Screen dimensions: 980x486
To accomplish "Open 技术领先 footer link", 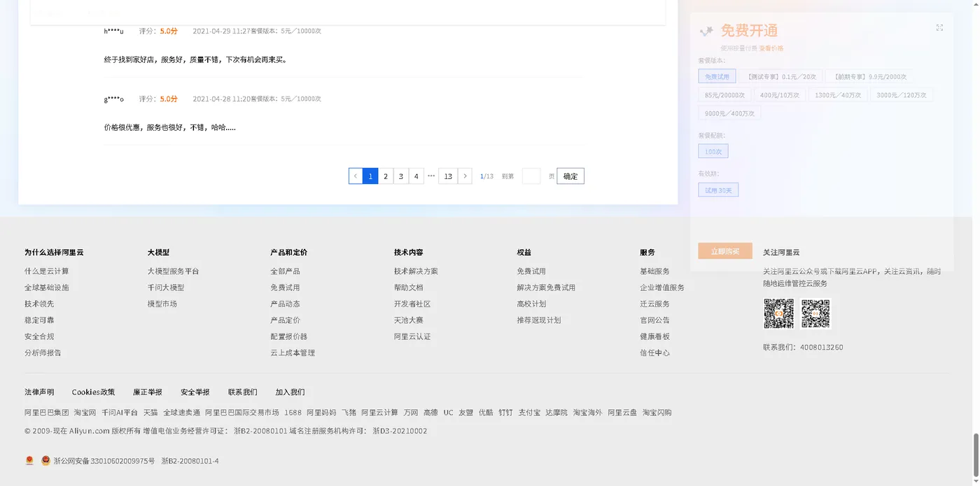I will [39, 304].
